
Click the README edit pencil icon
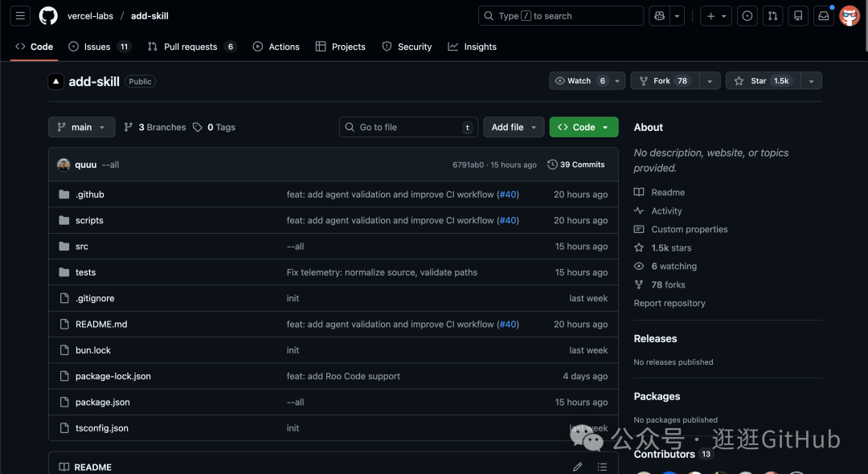577,467
